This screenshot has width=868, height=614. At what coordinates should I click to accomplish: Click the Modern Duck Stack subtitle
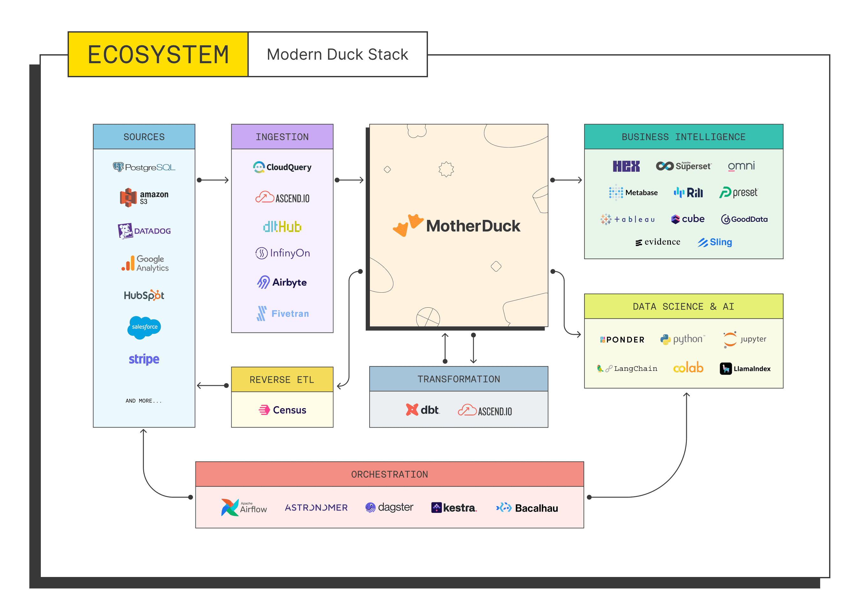point(338,55)
